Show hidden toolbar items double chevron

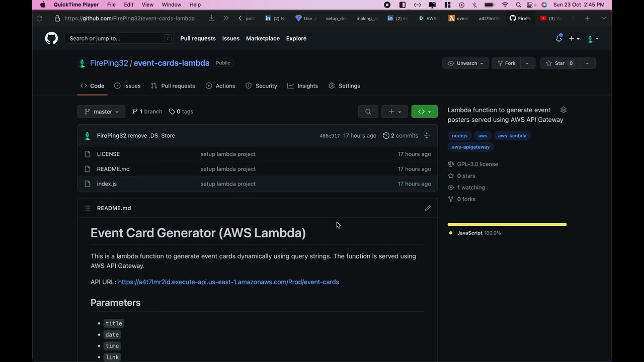226,18
